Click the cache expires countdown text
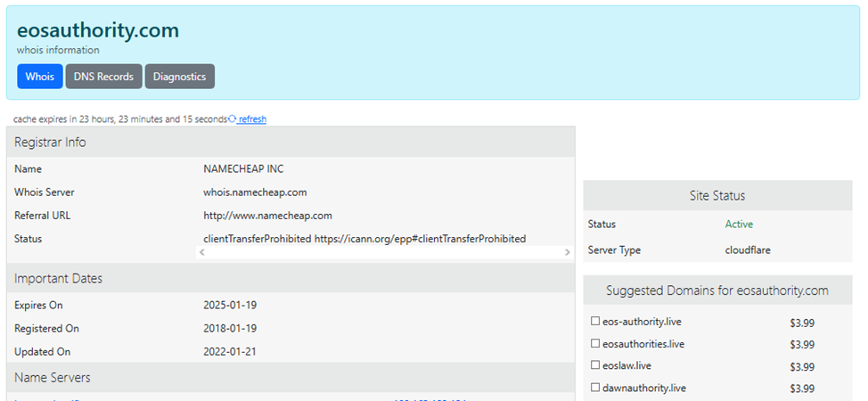 (x=120, y=119)
